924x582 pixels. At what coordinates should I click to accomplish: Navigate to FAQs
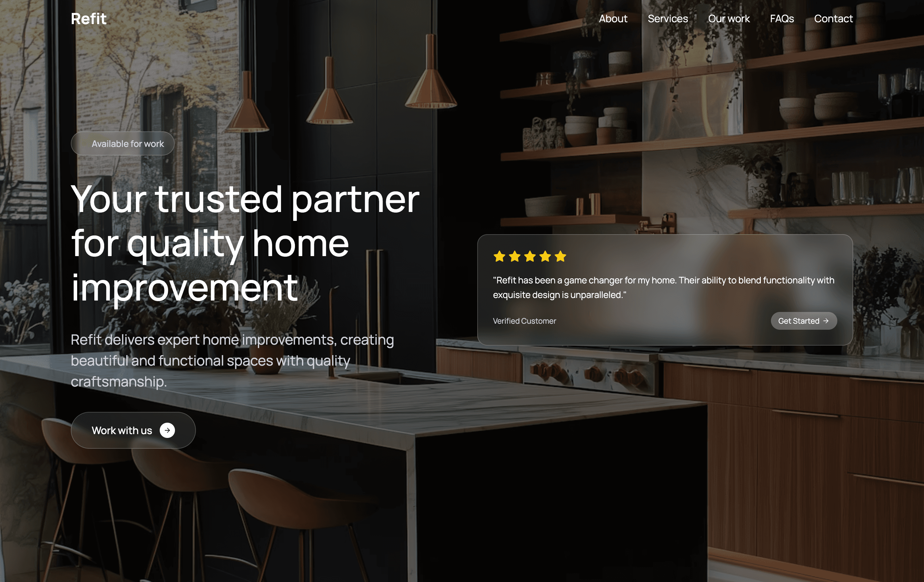pos(782,18)
